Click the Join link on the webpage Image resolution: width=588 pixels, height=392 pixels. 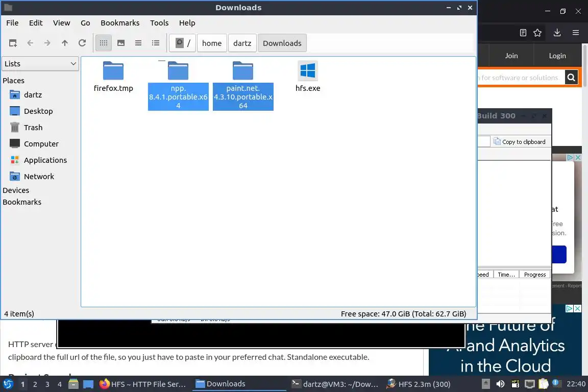[511, 56]
